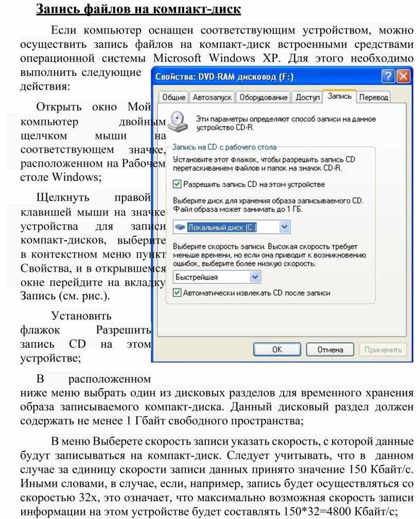This screenshot has width=420, height=519.
Task: Click the local disk drive icon
Action: pos(180,227)
